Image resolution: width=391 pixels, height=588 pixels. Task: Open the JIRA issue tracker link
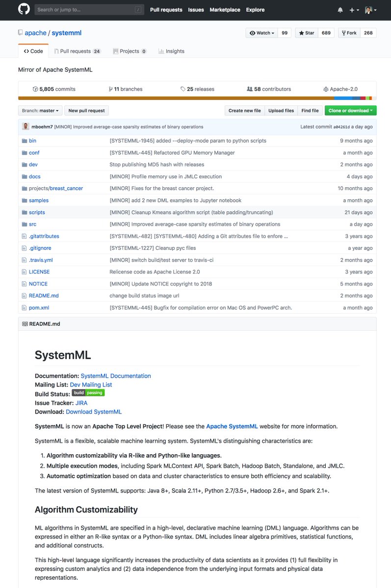[x=81, y=403]
